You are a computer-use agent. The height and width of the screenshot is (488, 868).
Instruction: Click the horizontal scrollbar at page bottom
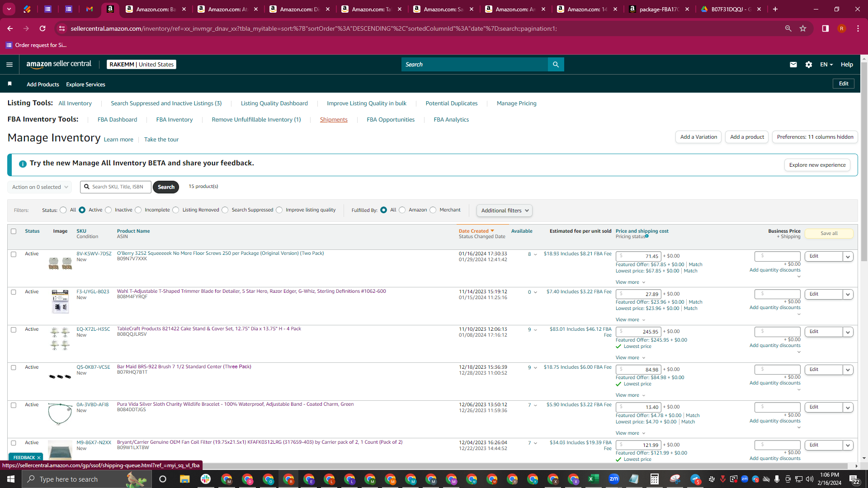coord(427,466)
